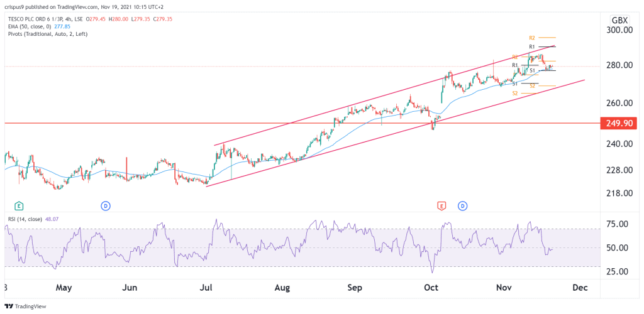This screenshot has width=644, height=314.
Task: Click the green earnings E marker
Action: (18, 205)
